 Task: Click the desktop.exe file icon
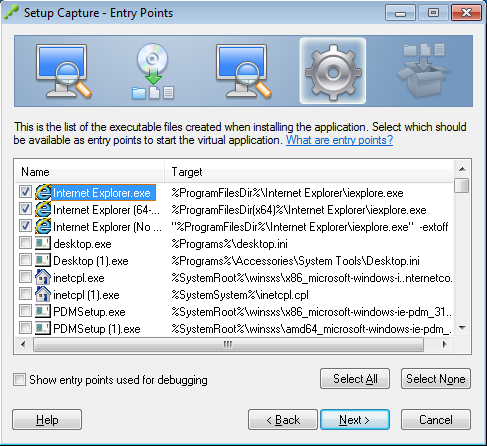43,244
